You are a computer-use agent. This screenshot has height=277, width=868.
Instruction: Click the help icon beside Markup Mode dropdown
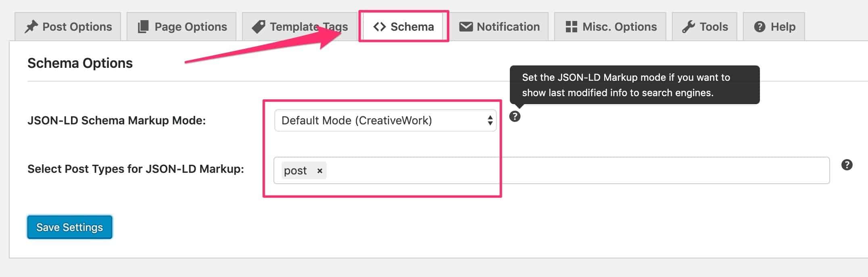[x=515, y=118]
